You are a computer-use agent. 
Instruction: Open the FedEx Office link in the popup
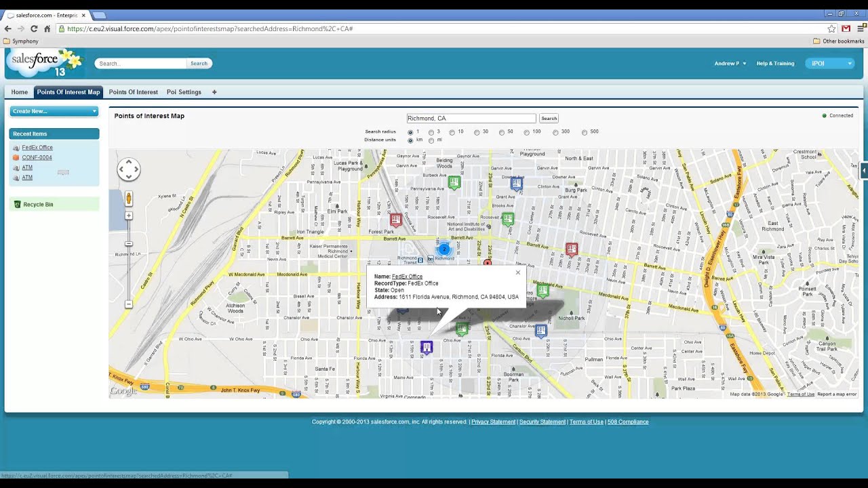point(407,277)
